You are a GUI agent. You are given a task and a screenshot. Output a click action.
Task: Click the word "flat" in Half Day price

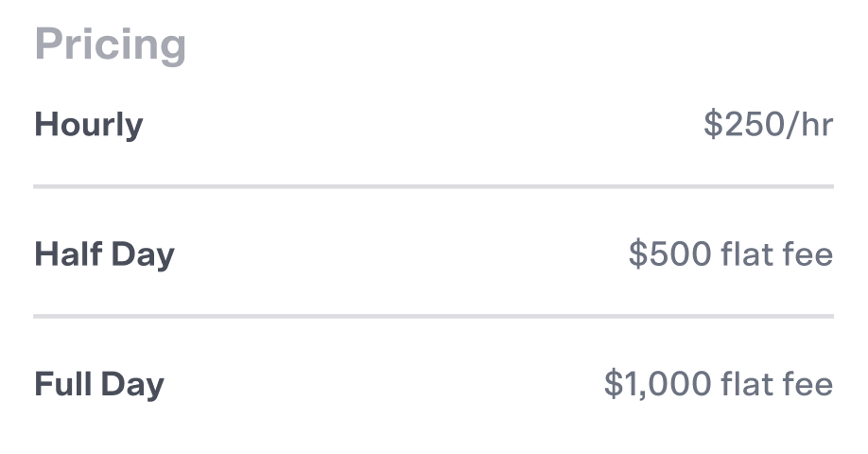[748, 254]
